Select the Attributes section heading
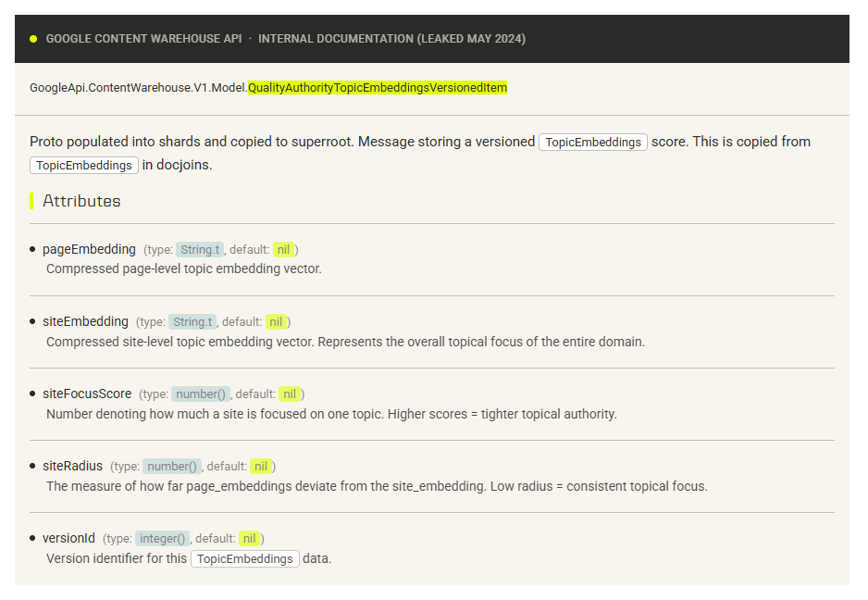The width and height of the screenshot is (868, 600). 81,201
